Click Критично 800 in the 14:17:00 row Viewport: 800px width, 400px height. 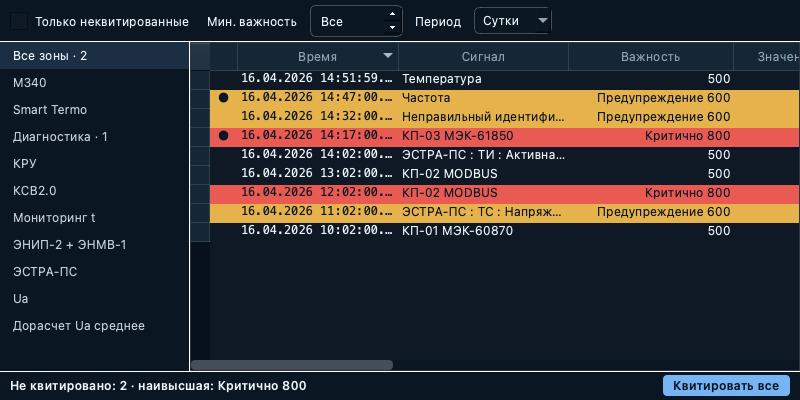[x=651, y=136]
